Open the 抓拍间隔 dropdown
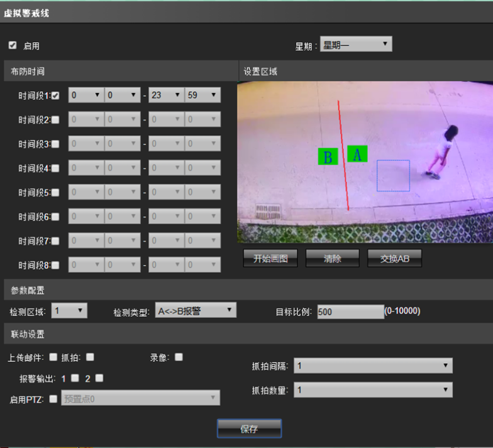This screenshot has height=448, width=493. coord(374,366)
